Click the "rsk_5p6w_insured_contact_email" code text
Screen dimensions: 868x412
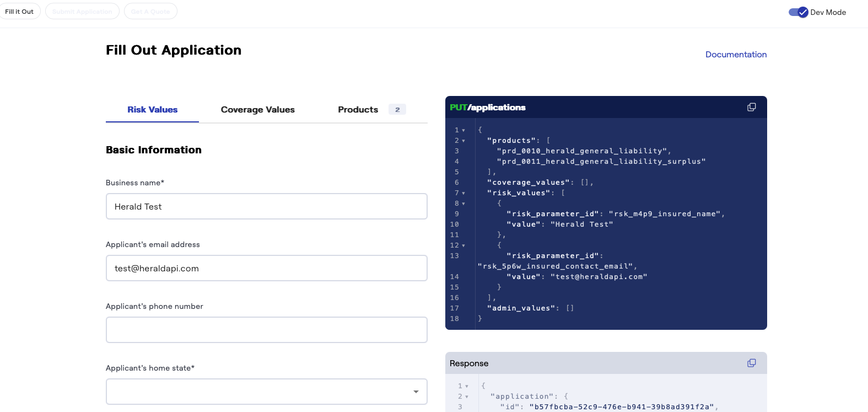tap(555, 266)
